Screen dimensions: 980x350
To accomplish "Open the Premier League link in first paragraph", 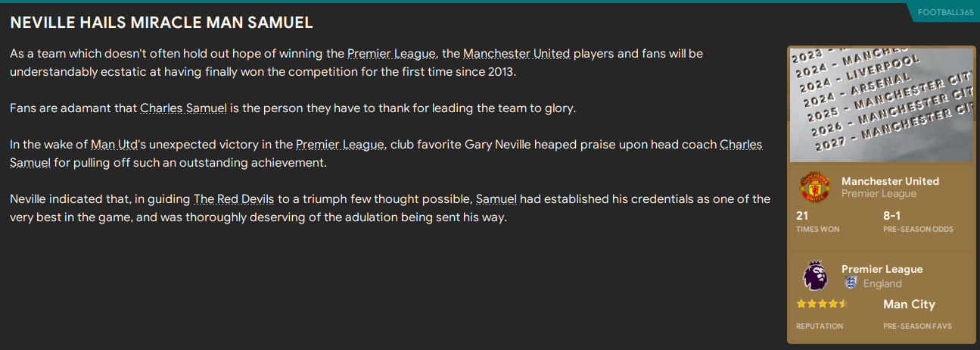I will click(391, 54).
